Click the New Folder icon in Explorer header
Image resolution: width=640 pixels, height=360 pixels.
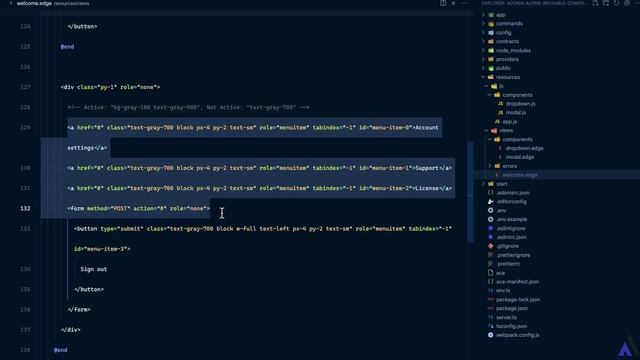click(606, 3)
